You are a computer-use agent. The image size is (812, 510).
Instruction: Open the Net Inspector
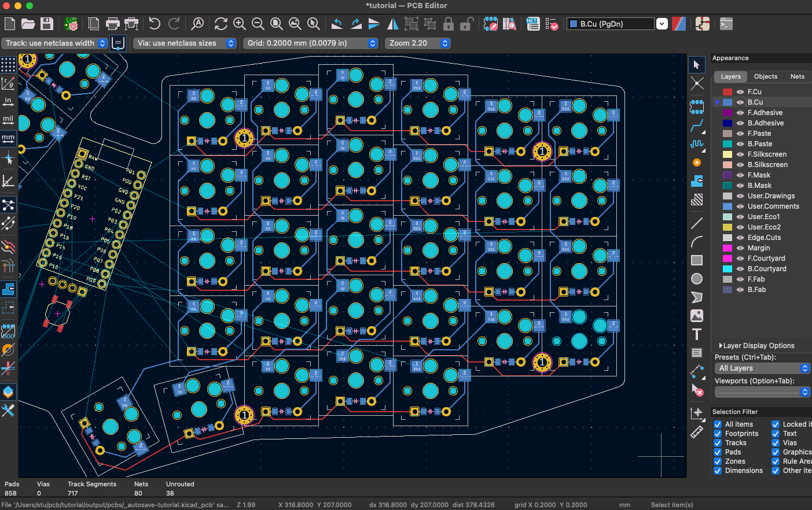pyautogui.click(x=532, y=24)
